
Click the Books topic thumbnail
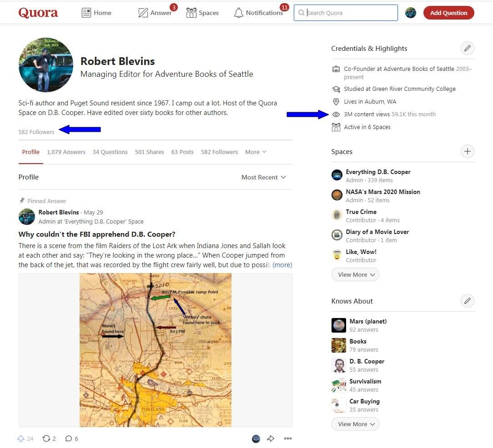tap(339, 345)
